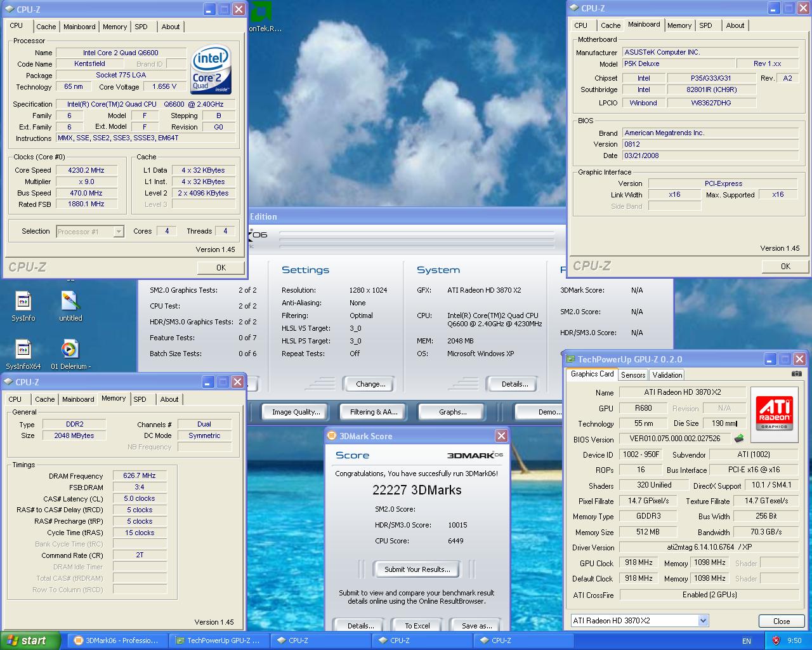The image size is (812, 650).
Task: Select the 01 Delerium media file icon
Action: point(70,354)
